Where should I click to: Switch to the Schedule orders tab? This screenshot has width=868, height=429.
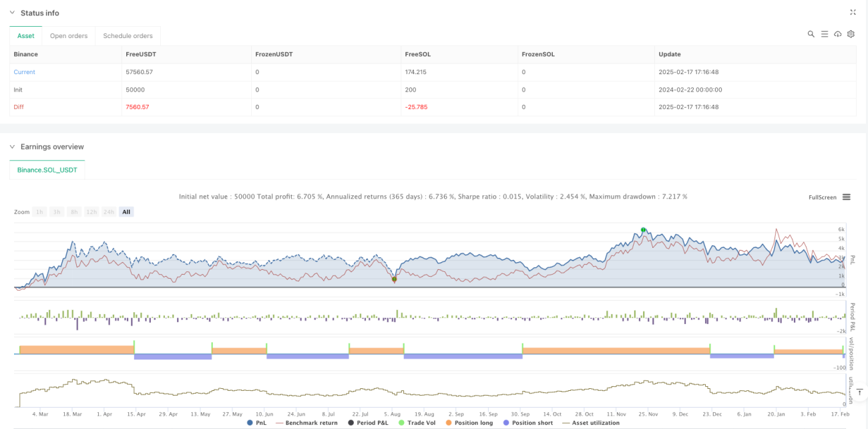(x=128, y=36)
